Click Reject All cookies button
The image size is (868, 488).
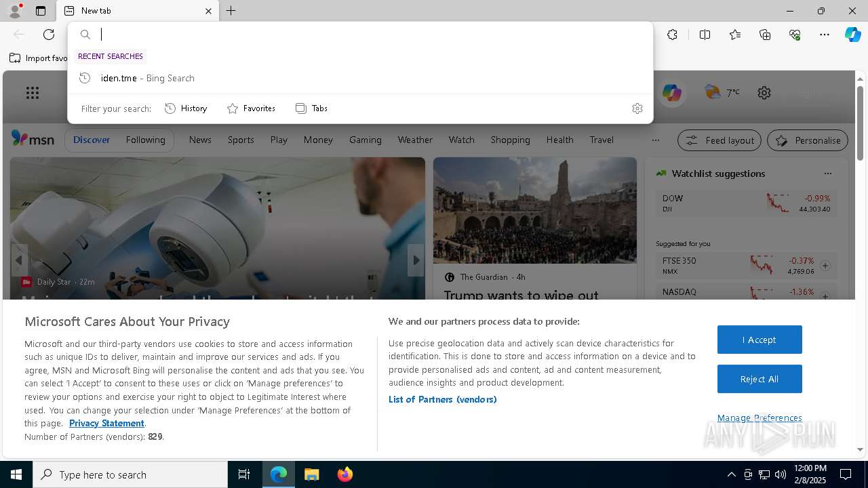759,379
